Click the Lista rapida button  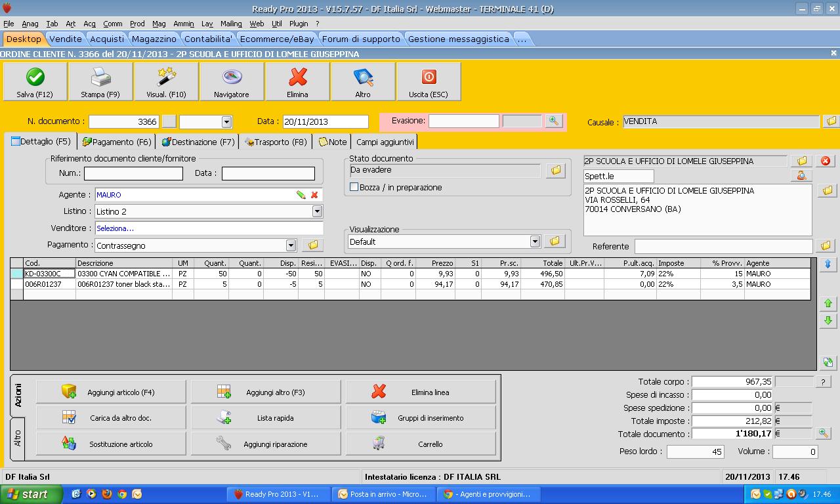(x=266, y=418)
